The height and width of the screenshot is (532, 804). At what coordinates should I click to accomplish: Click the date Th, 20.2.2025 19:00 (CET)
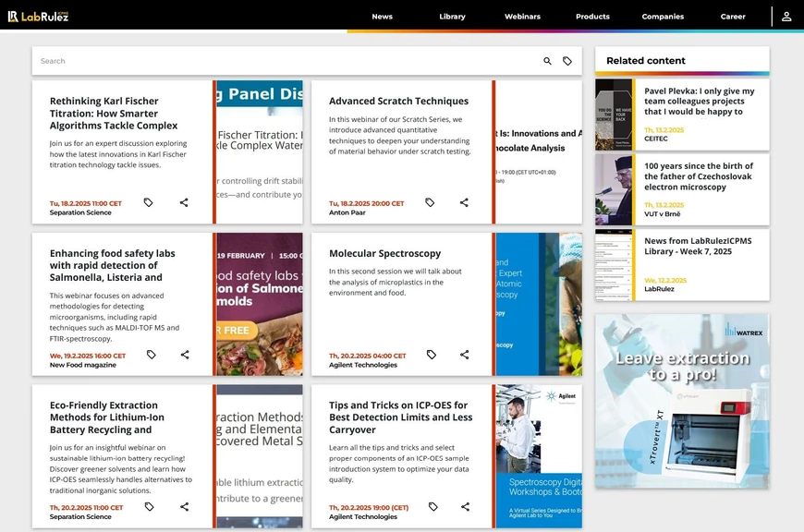[369, 508]
